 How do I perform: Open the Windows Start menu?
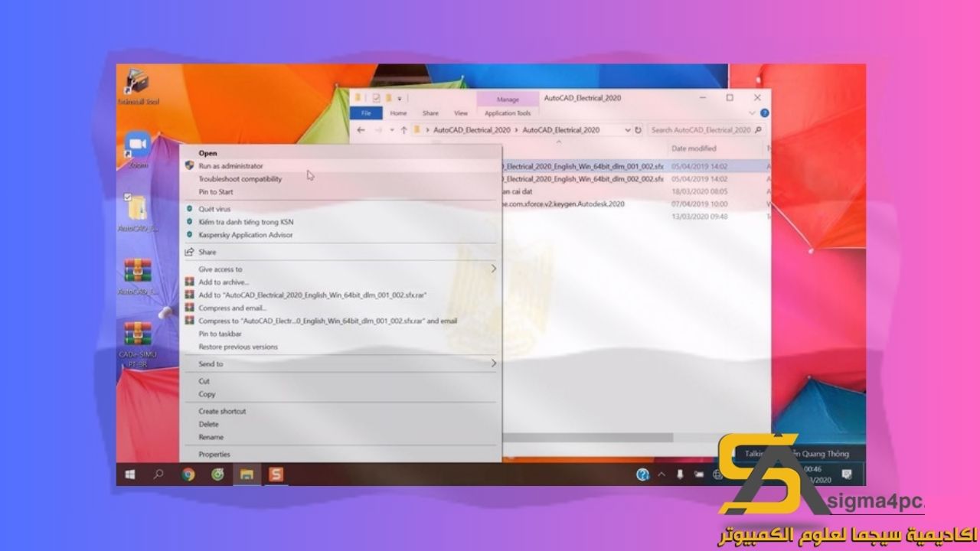(130, 474)
